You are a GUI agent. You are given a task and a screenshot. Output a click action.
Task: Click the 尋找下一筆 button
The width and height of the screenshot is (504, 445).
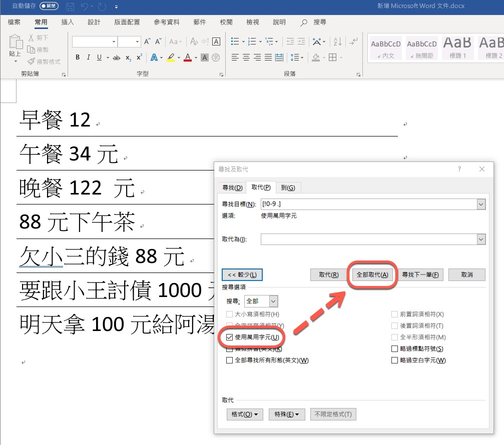(x=420, y=275)
